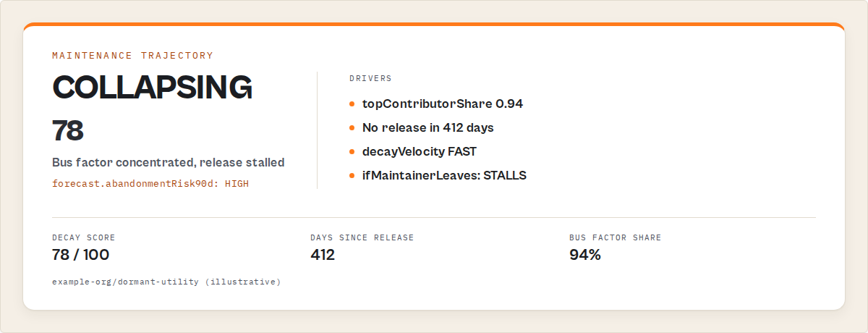The height and width of the screenshot is (333, 868).
Task: Select the Days Since Release 412 value
Action: [323, 255]
